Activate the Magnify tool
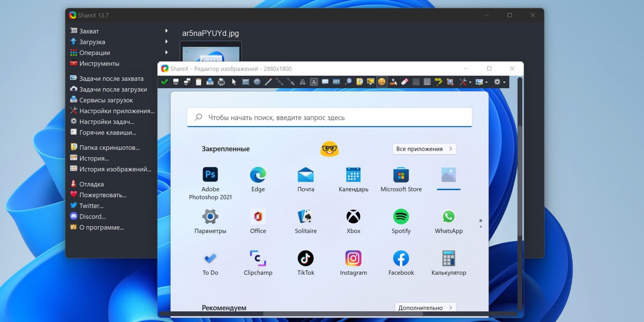 [348, 82]
